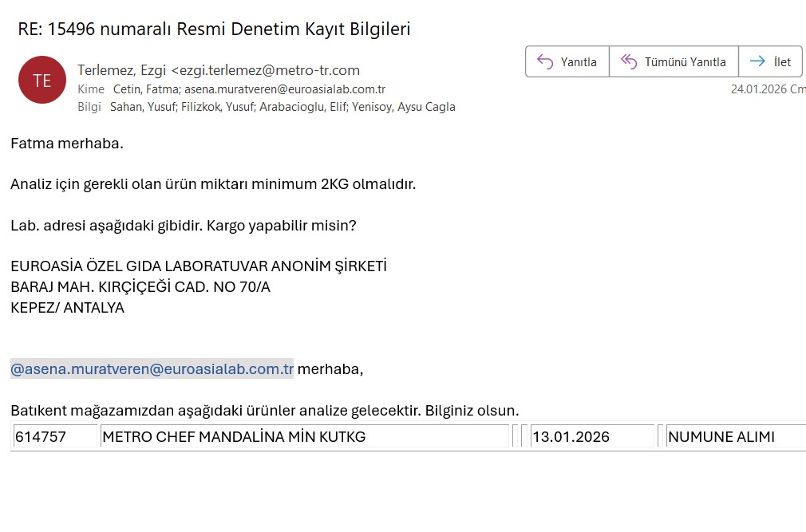This screenshot has height=532, width=806.
Task: Click the email subject line heading
Action: pos(214,30)
